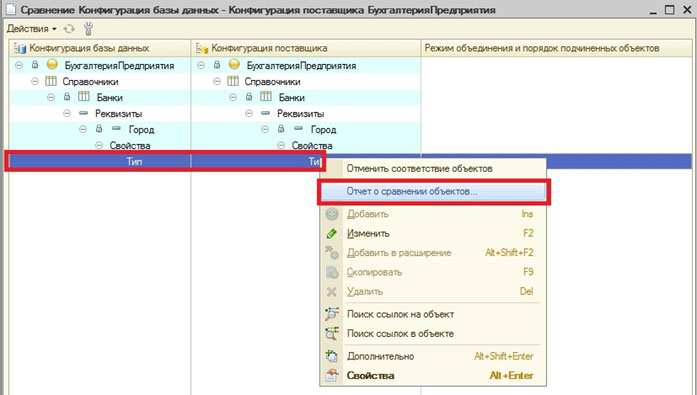Click the lock icon beside БухгалтерияПредприятия in supplier column
The image size is (697, 395).
coord(217,65)
